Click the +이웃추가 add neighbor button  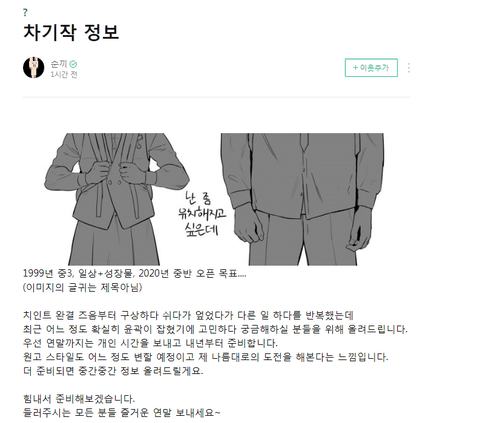(371, 68)
